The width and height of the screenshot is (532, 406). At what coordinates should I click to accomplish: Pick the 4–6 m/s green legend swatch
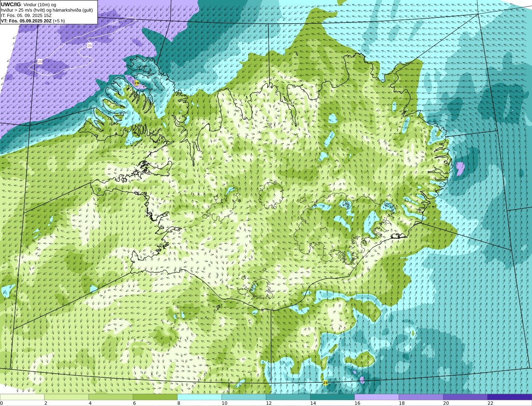[111, 397]
